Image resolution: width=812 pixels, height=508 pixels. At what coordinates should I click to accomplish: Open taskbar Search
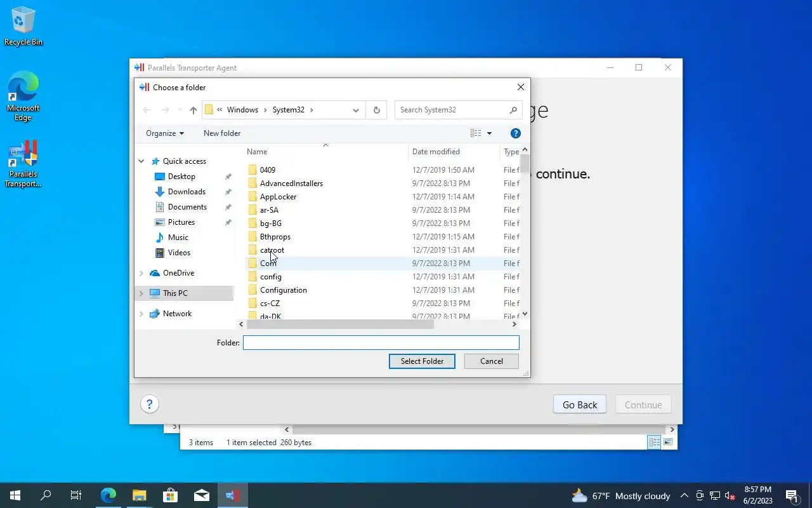click(46, 495)
